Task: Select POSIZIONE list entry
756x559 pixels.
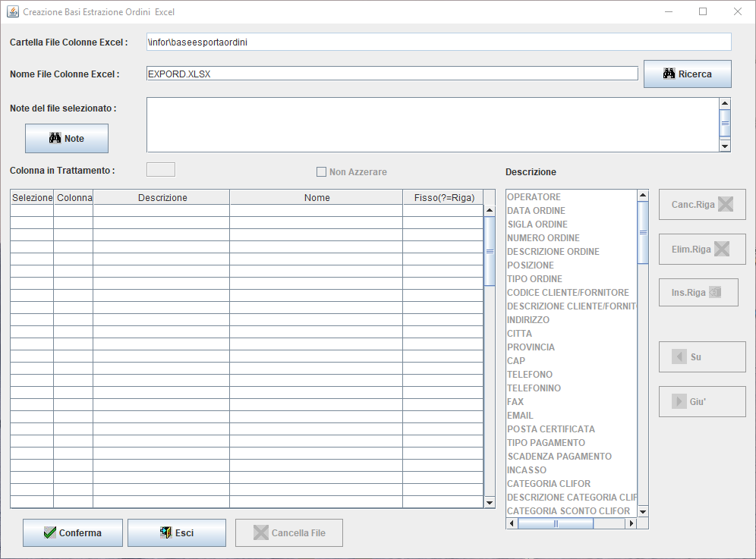Action: (x=572, y=265)
